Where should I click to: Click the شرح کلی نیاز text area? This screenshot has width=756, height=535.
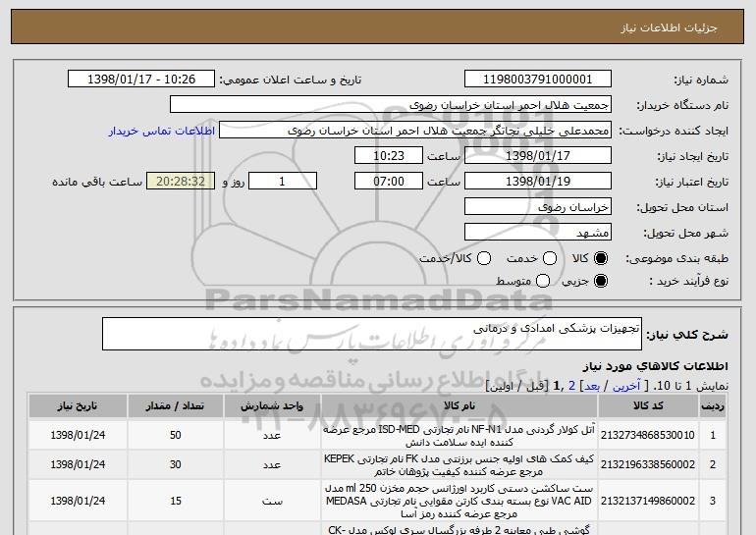pos(372,334)
